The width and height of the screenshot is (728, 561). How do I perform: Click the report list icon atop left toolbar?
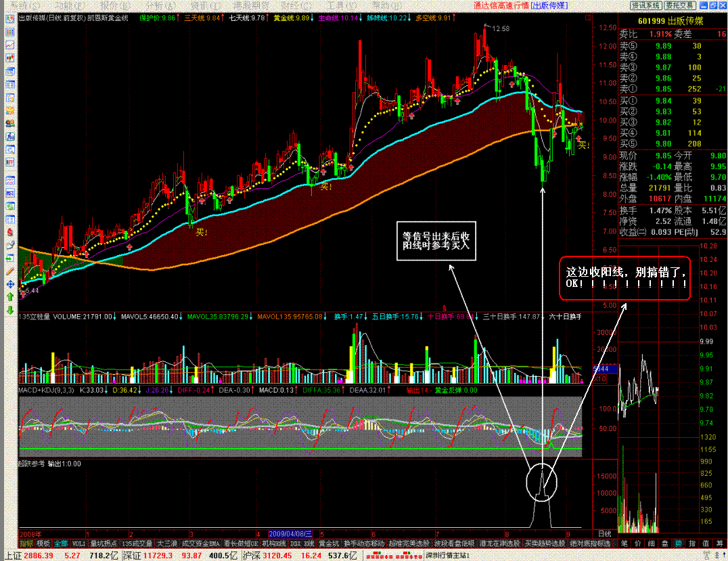9,19
